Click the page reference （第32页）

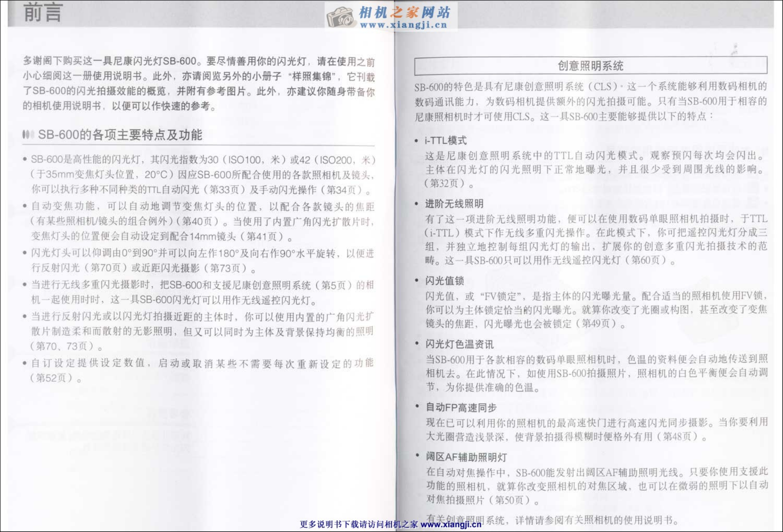tap(449, 183)
